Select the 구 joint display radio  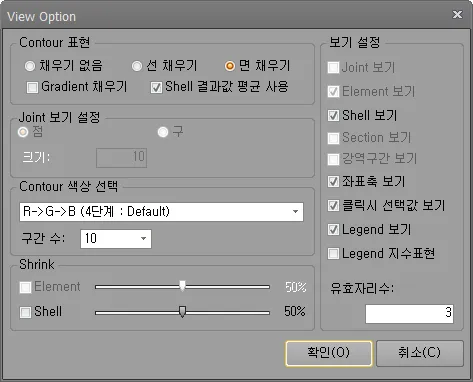tap(163, 132)
